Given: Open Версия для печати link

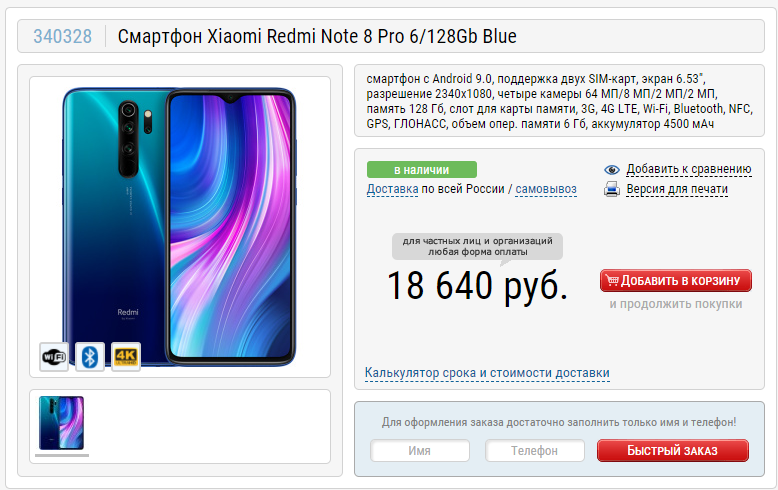Looking at the screenshot, I should click(677, 189).
